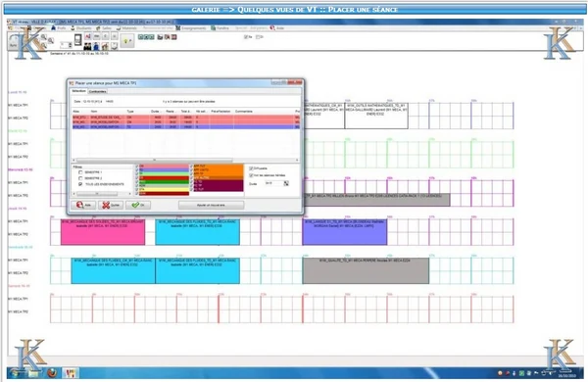This screenshot has width=588, height=382.
Task: Open Firefox from the Windows taskbar
Action: coord(52,372)
